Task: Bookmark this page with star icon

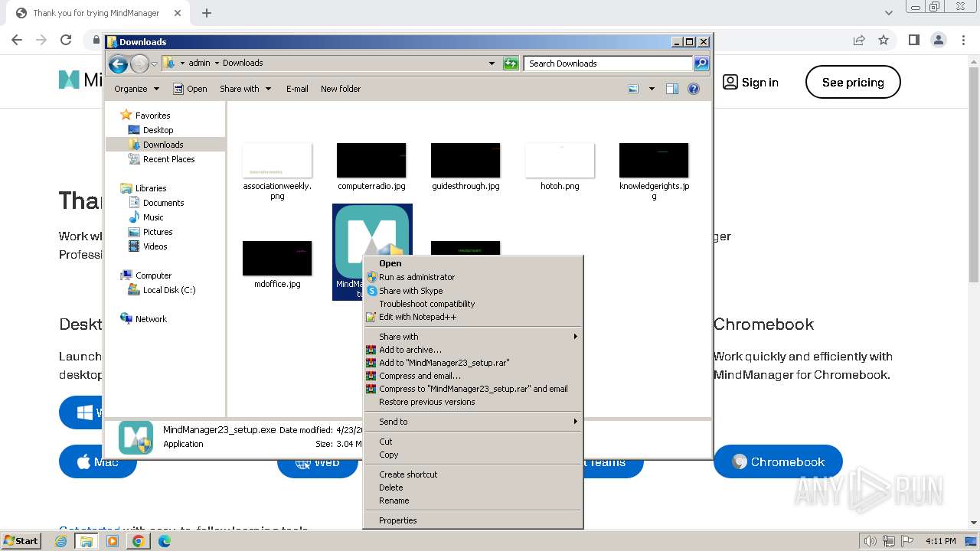Action: tap(884, 40)
